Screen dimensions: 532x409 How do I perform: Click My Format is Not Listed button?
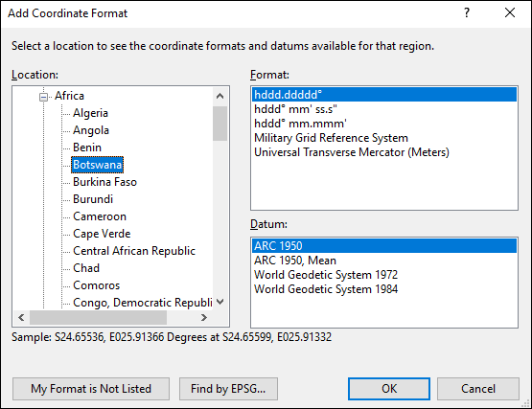click(x=91, y=389)
